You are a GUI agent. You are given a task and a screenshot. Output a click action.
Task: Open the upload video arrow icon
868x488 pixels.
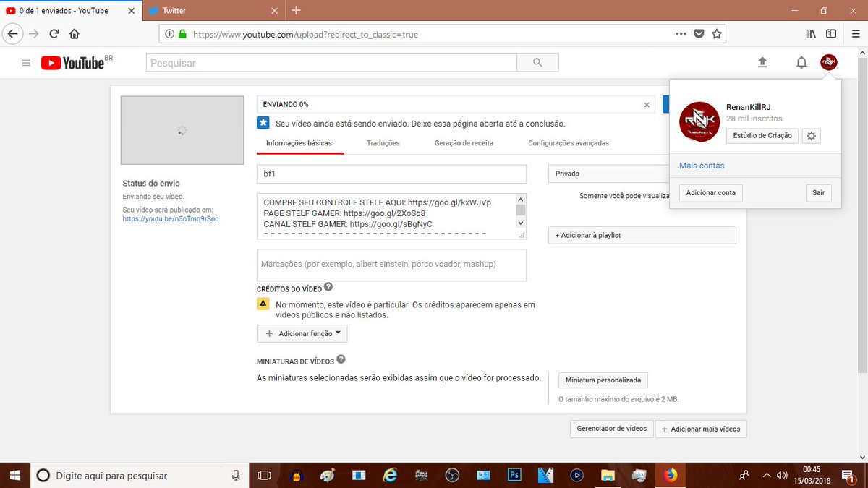click(x=762, y=63)
